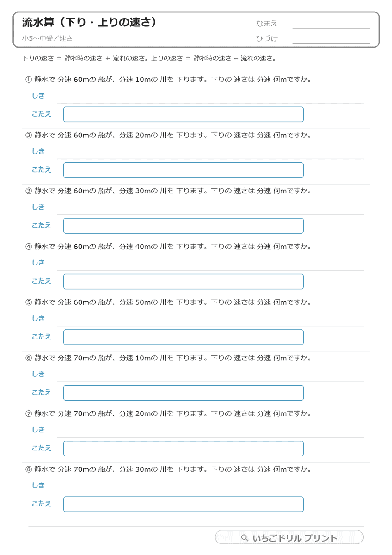Click the search magnifier icon in footer

(245, 538)
